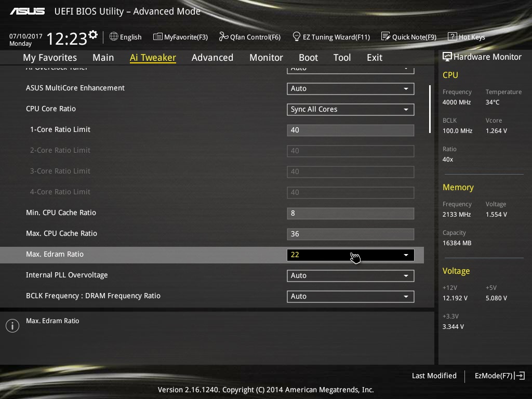This screenshot has height=399, width=532.
Task: Go to the Advanced tab
Action: pos(212,58)
